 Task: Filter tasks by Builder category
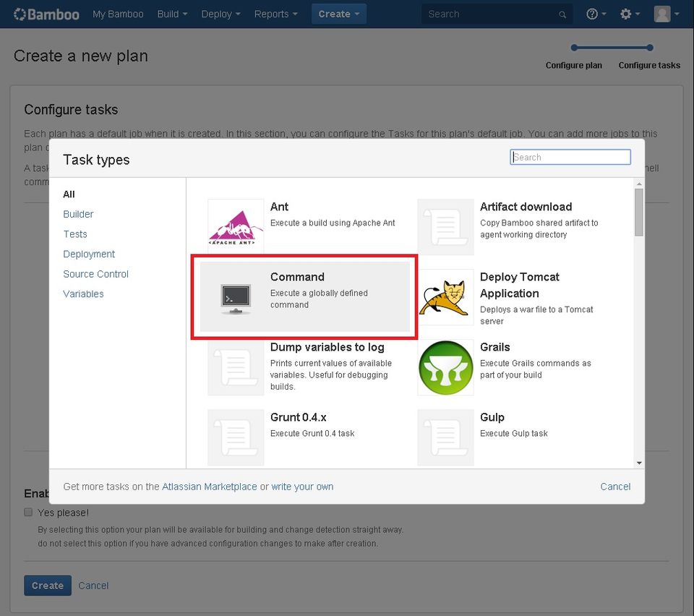(78, 214)
